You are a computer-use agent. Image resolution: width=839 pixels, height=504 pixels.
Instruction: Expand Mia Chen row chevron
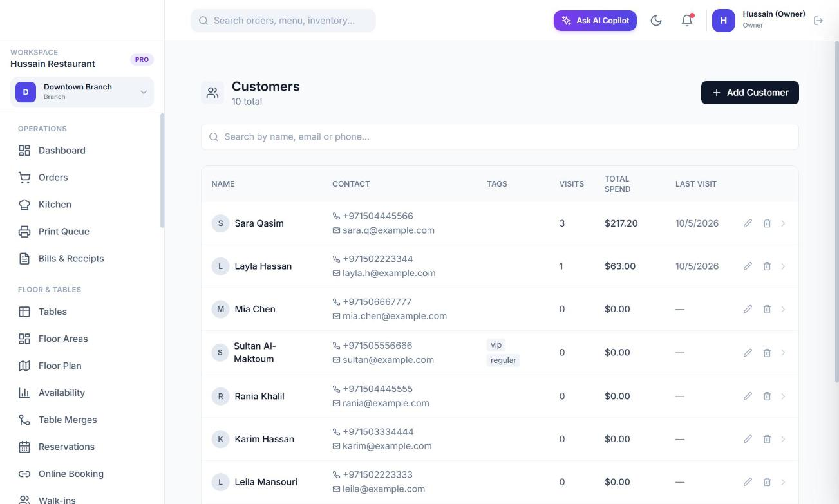pyautogui.click(x=783, y=310)
